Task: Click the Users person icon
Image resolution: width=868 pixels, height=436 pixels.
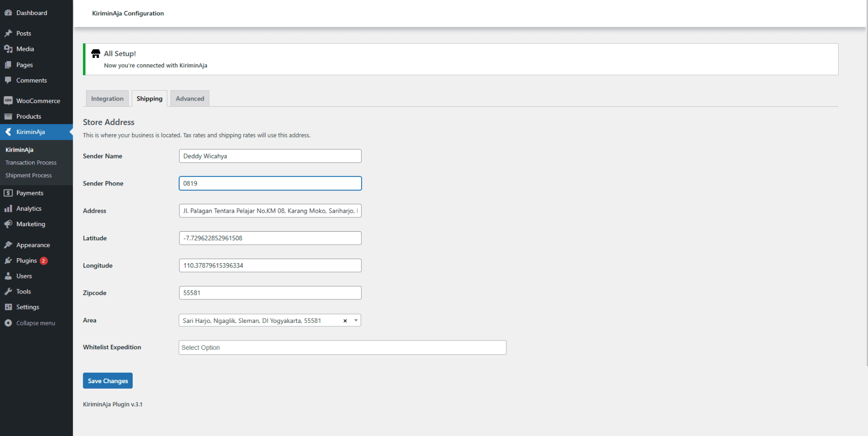Action: [x=8, y=276]
